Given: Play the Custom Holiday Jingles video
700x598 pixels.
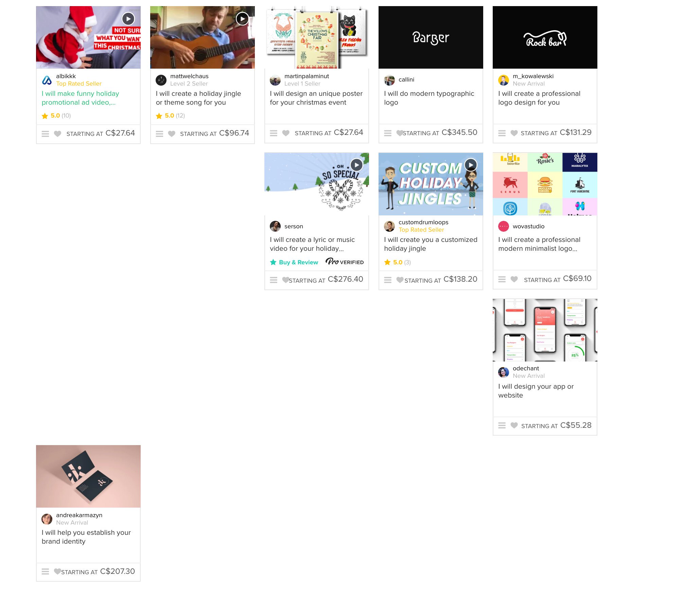Looking at the screenshot, I should pyautogui.click(x=471, y=165).
